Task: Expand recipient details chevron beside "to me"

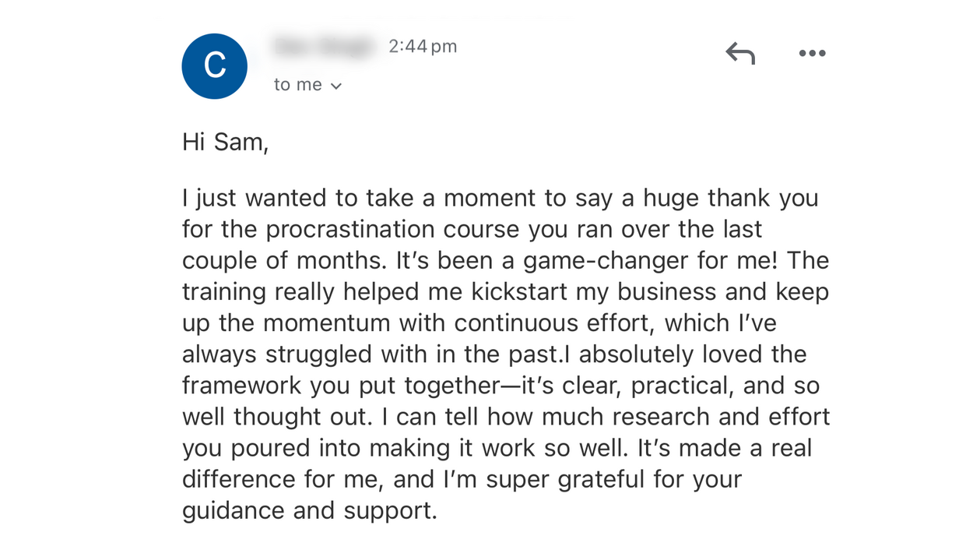Action: point(336,86)
